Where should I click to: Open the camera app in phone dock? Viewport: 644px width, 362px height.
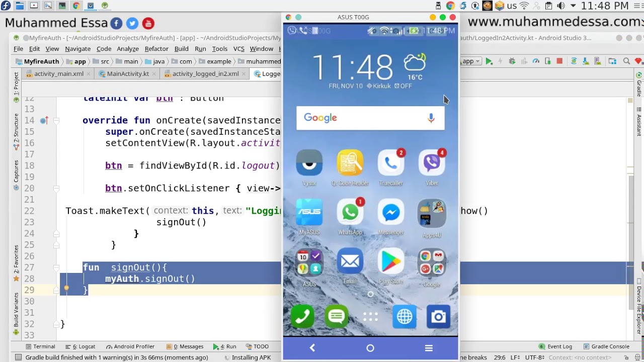[x=438, y=316]
